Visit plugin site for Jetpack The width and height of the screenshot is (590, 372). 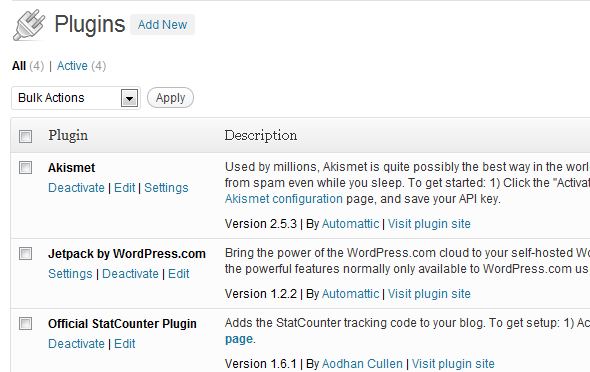pyautogui.click(x=429, y=294)
